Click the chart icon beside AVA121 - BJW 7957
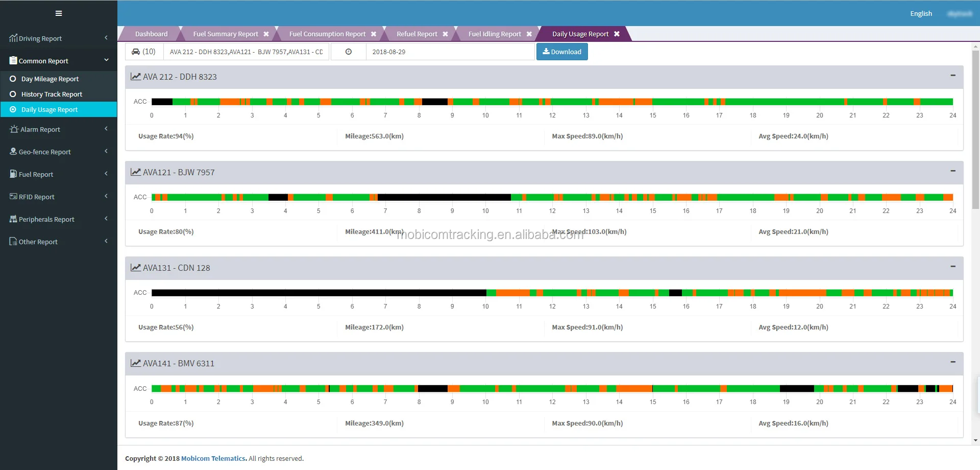The image size is (980, 470). click(135, 172)
